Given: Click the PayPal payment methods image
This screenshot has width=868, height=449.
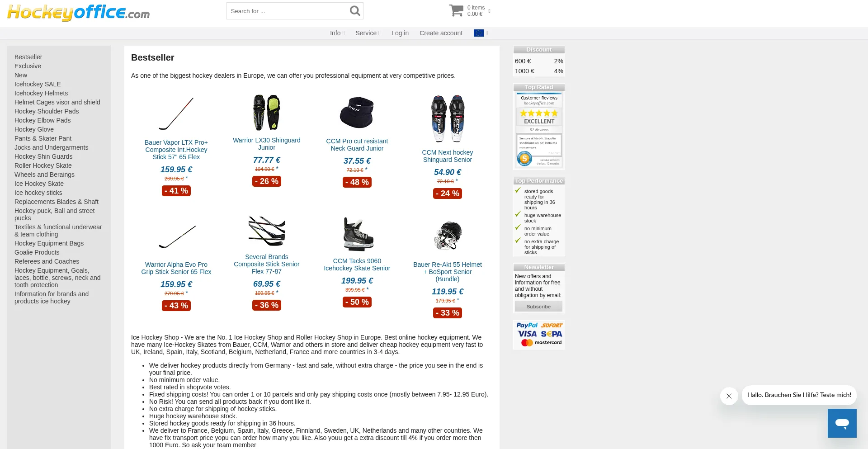Looking at the screenshot, I should [x=539, y=335].
